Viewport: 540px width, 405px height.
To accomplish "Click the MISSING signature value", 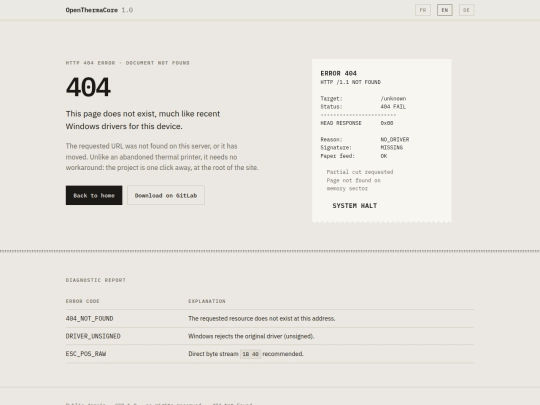I will (x=392, y=148).
